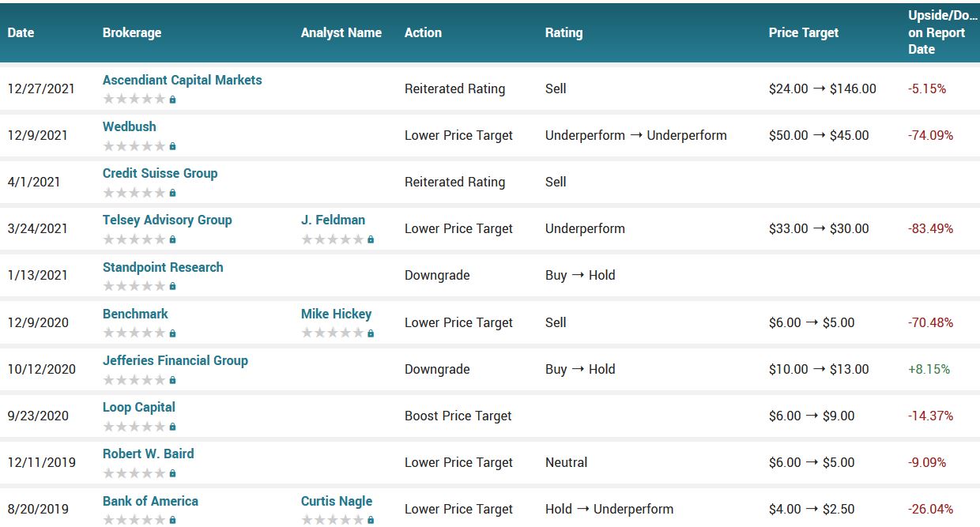Select the -26.04% downside value

click(931, 509)
